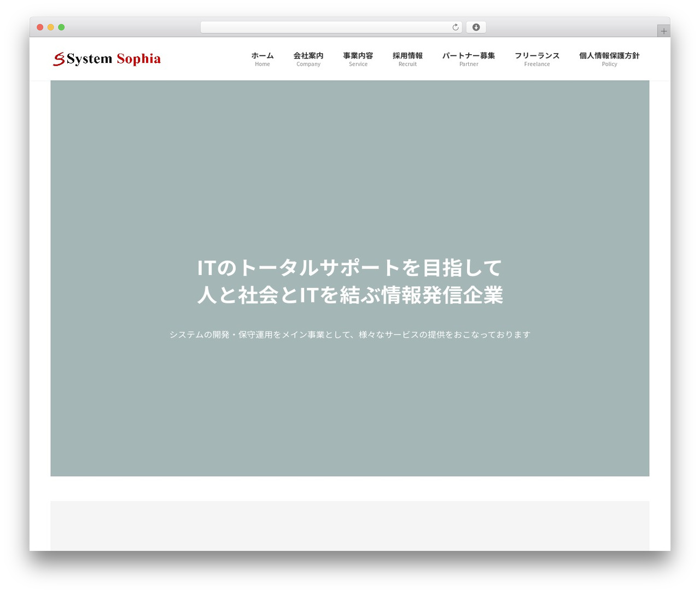Click the hero headline ITのトータルサポートを目指して

(350, 268)
